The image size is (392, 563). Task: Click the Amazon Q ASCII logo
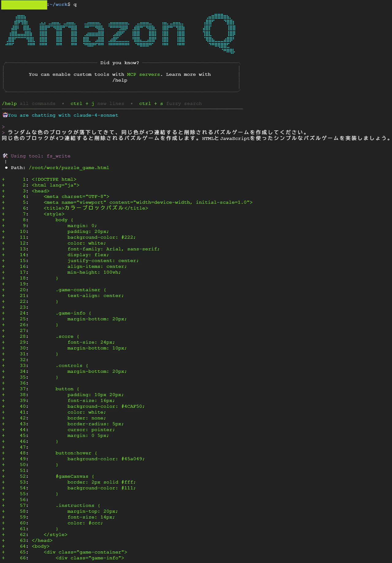pyautogui.click(x=120, y=33)
